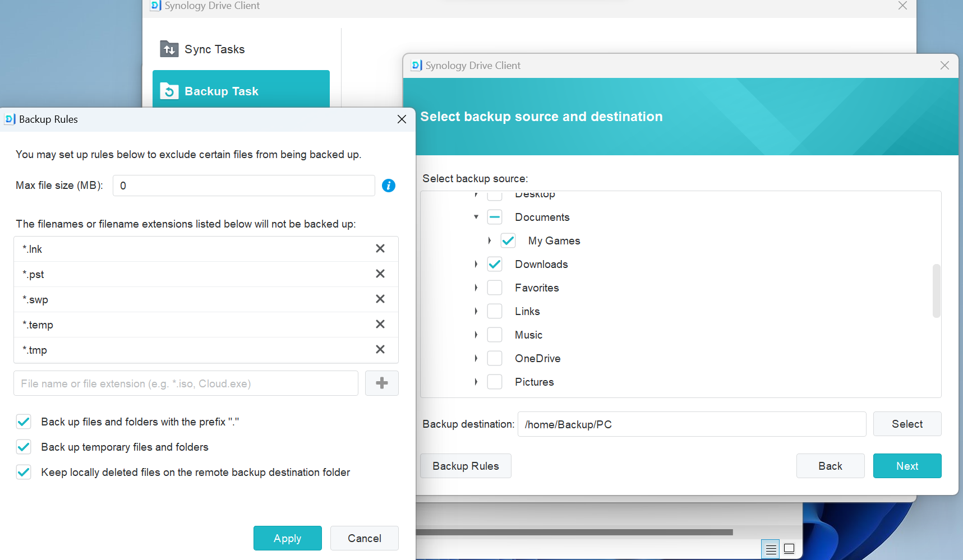
Task: Select the *.temp entry text
Action: (x=38, y=325)
